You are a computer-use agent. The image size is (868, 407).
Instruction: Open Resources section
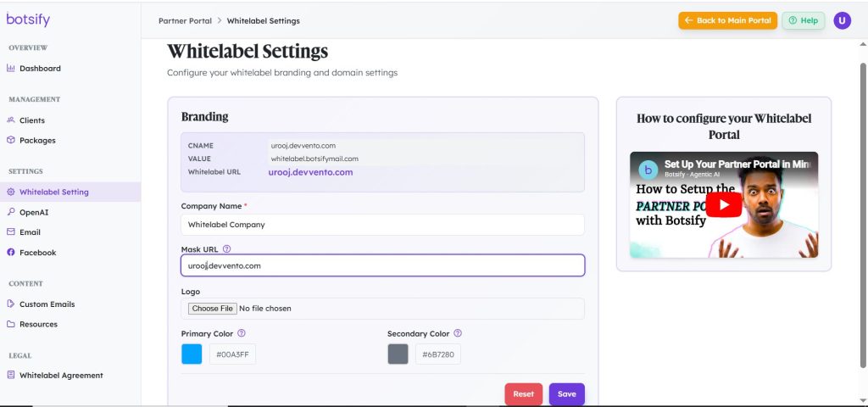click(x=38, y=324)
